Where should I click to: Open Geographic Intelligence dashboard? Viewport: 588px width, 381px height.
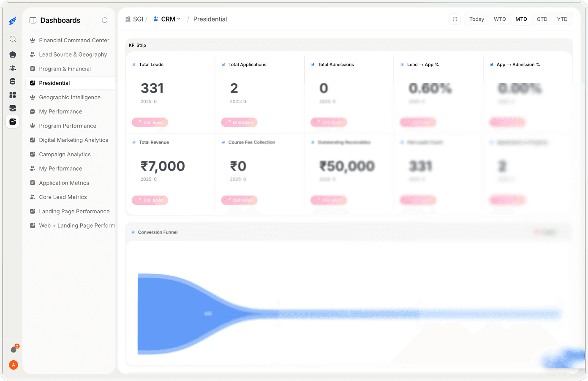click(70, 97)
